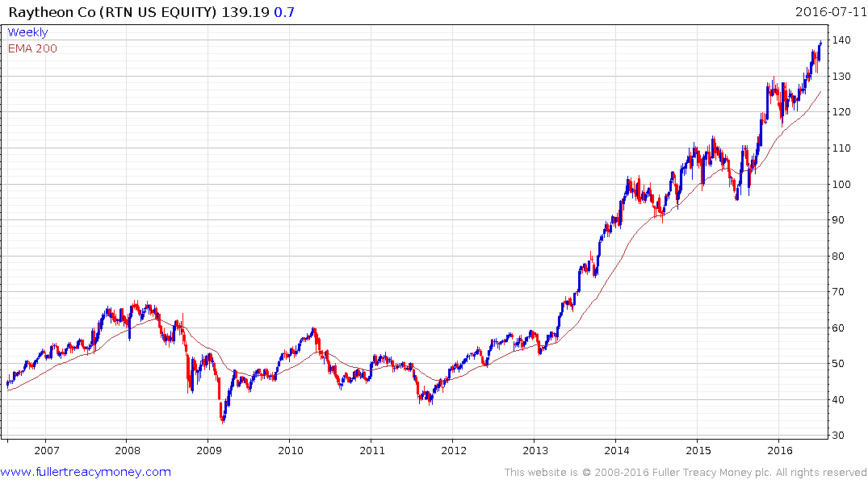Image resolution: width=868 pixels, height=484 pixels.
Task: Click the 120 price axis label
Action: pos(841,112)
